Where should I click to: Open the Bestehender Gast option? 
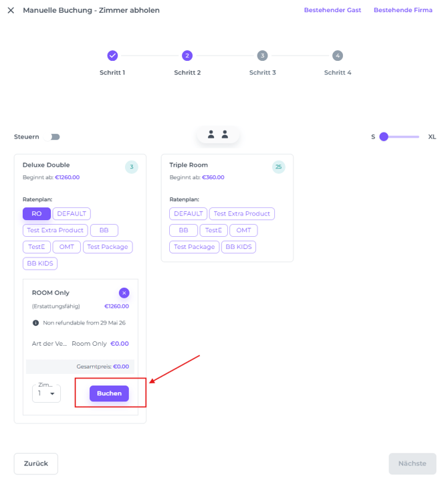[332, 11]
